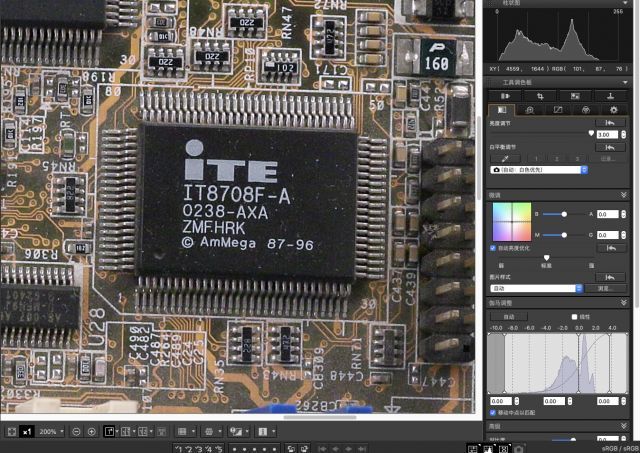Select the side-by-side comparison view
The image size is (640, 453).
pos(126,431)
